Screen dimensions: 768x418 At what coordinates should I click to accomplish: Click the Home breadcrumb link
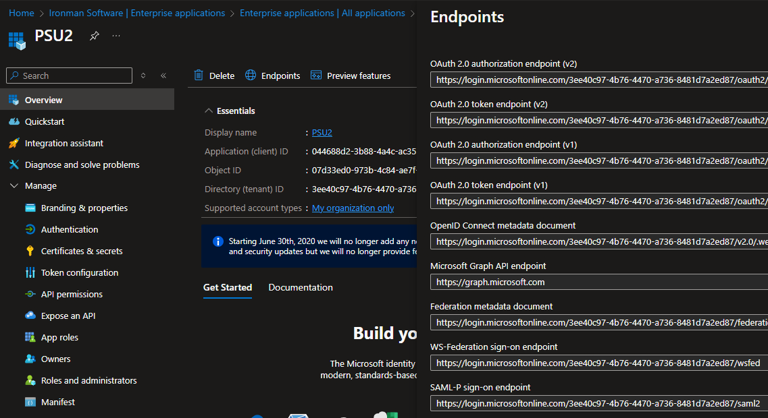click(x=21, y=13)
